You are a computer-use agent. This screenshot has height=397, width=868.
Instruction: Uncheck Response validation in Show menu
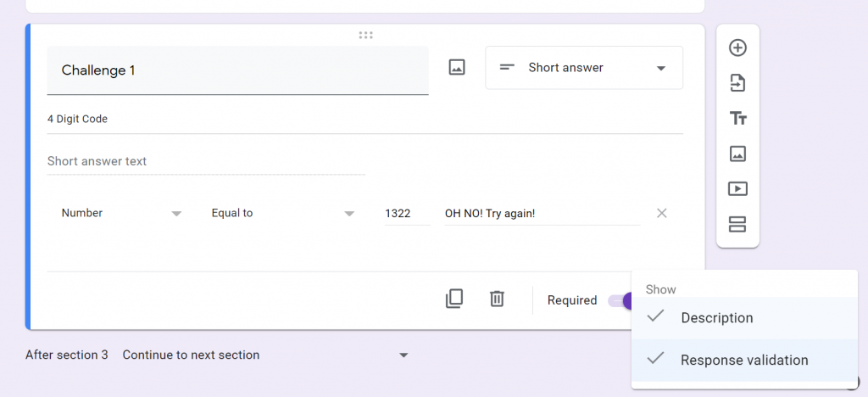pyautogui.click(x=744, y=360)
